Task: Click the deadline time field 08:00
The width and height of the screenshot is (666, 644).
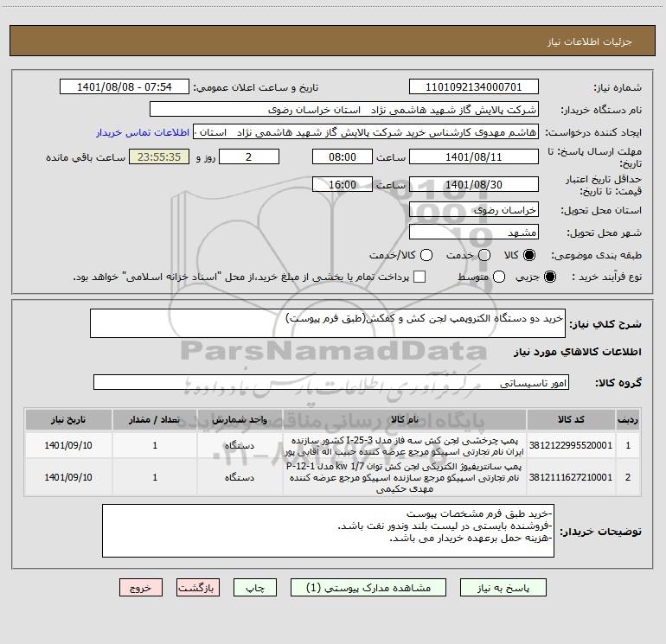Action: pos(343,156)
